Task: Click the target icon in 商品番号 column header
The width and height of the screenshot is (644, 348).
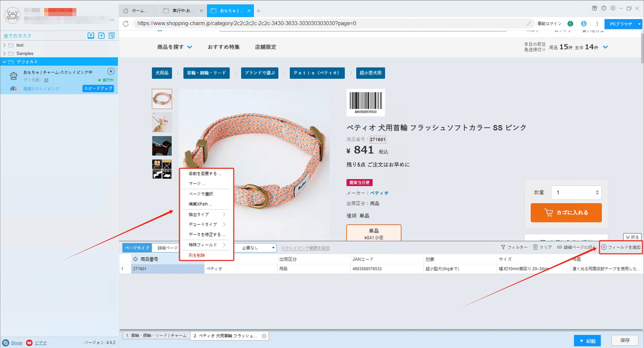Action: coord(135,259)
